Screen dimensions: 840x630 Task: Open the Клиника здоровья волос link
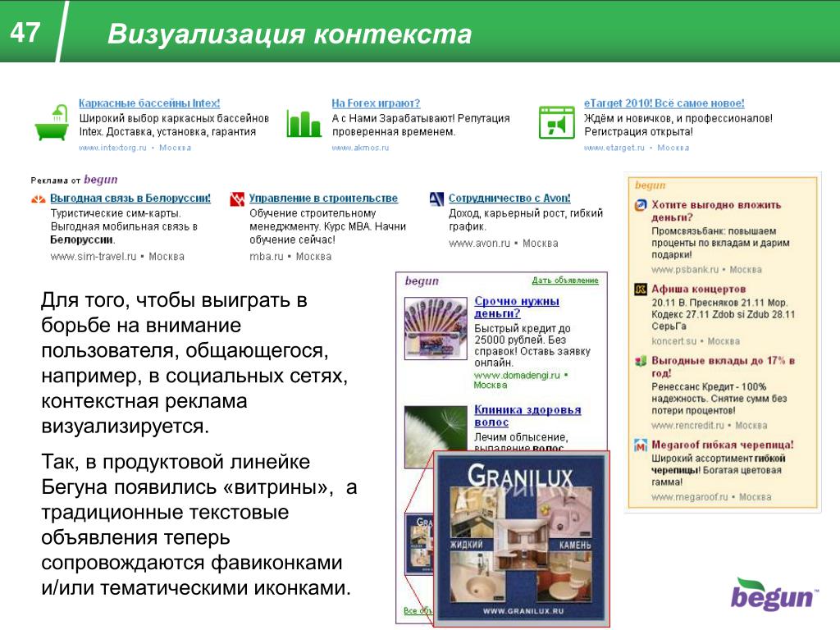(x=527, y=416)
